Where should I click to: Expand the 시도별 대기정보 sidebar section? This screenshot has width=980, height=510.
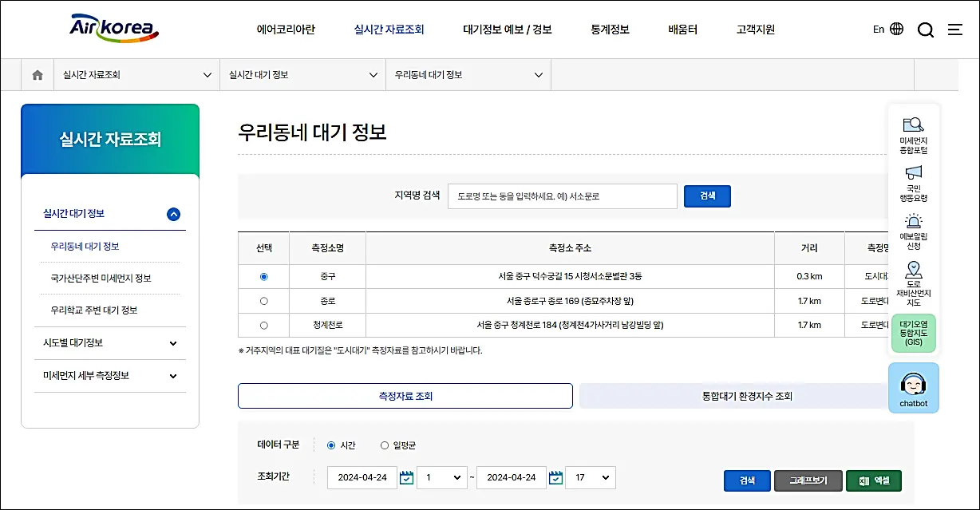(x=110, y=342)
